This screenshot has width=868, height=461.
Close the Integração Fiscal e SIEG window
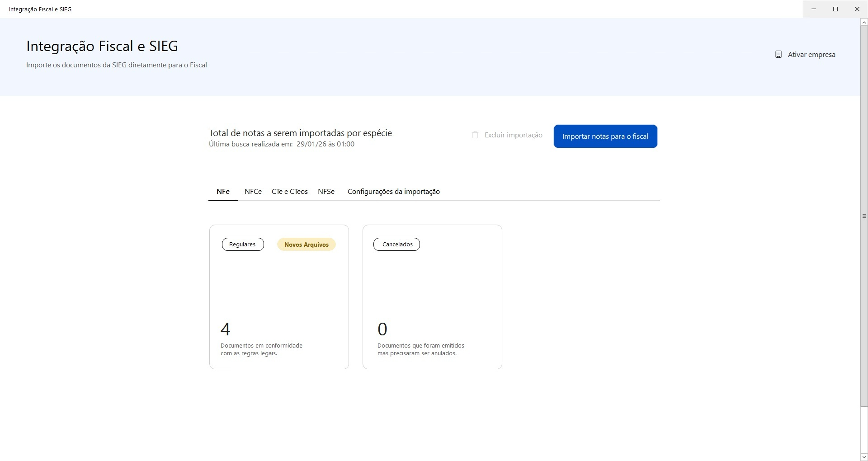pyautogui.click(x=857, y=9)
